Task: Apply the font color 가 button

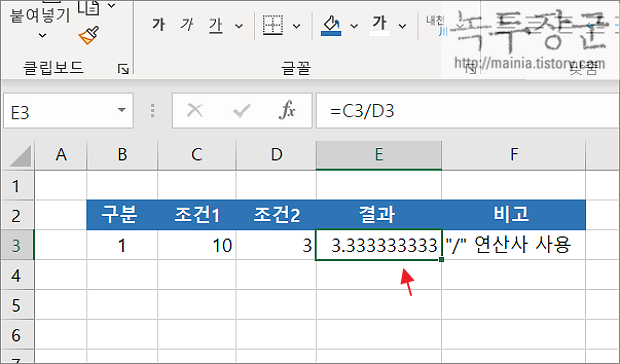Action: (x=380, y=25)
